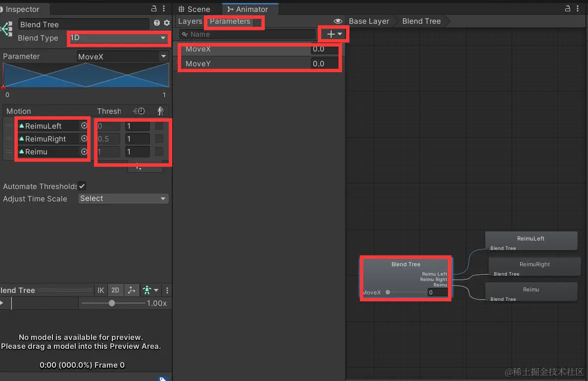Edit time scale for ReimuLeft
Viewport: 588px width, 381px height.
[x=137, y=126]
